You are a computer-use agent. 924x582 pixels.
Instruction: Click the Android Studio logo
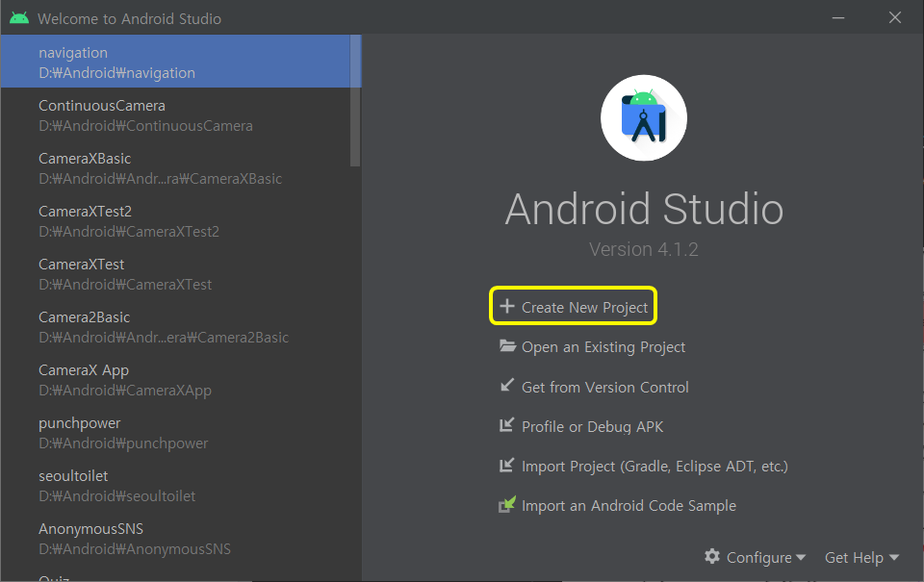pyautogui.click(x=644, y=117)
